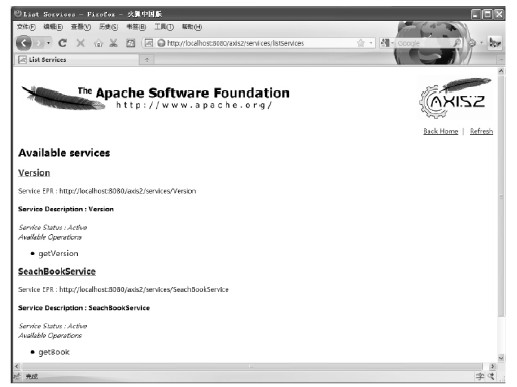Screen dimensions: 517x387
Task: Click the SeachBookService Service EPR URL text
Action: [144, 289]
